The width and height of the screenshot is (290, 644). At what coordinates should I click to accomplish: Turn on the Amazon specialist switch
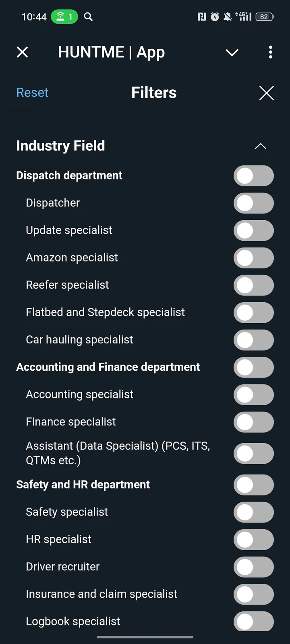point(254,258)
